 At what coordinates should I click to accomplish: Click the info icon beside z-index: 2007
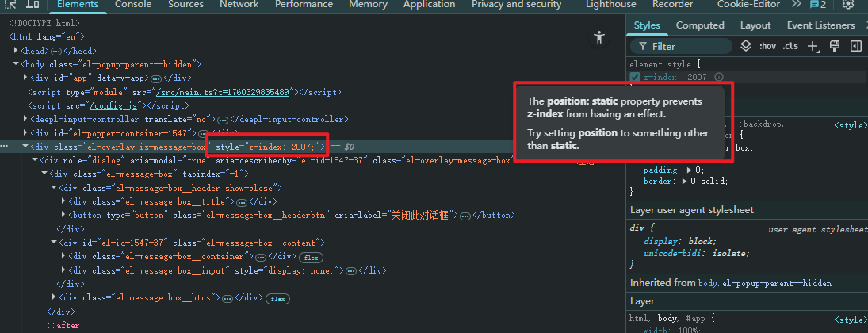pyautogui.click(x=718, y=77)
